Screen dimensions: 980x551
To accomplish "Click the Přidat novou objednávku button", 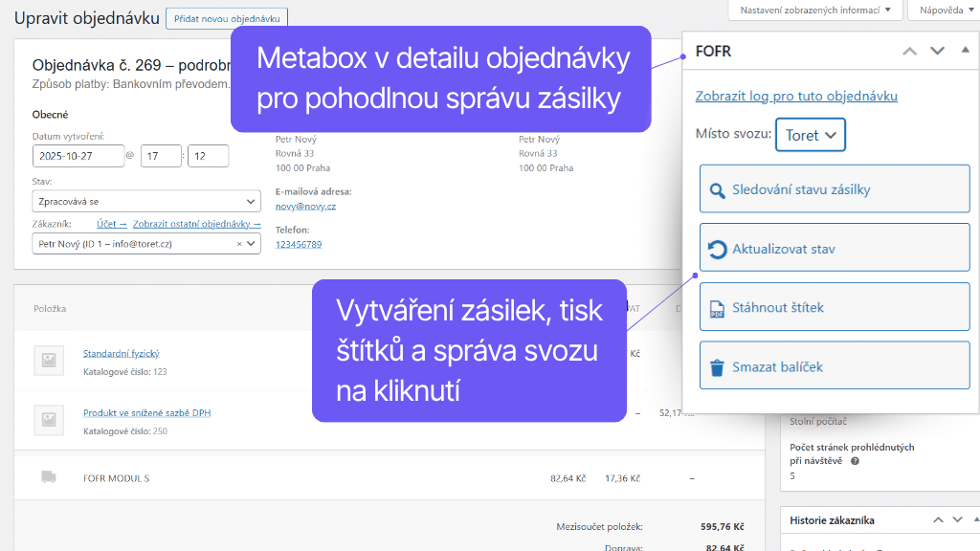I will pos(226,17).
